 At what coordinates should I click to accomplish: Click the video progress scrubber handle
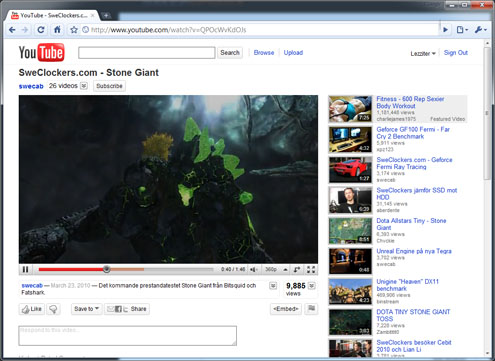pos(106,269)
